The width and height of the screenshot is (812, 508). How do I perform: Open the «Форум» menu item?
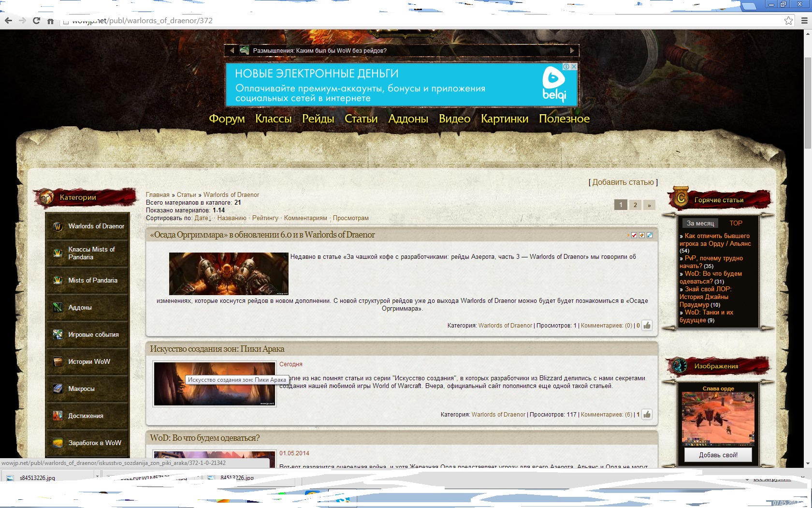point(227,119)
